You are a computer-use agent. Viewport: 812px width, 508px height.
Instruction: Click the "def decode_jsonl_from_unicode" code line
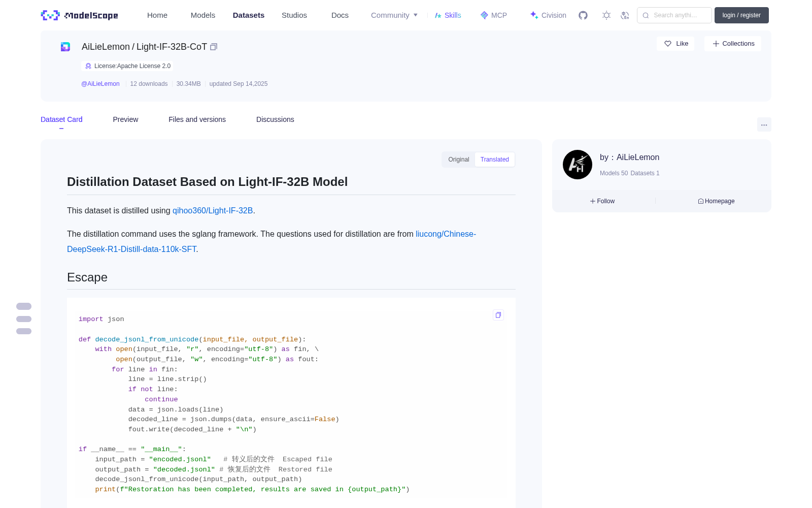pyautogui.click(x=192, y=339)
